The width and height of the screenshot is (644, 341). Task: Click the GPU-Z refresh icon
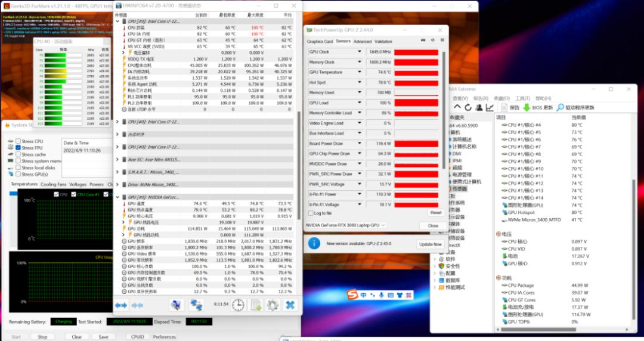click(x=432, y=41)
